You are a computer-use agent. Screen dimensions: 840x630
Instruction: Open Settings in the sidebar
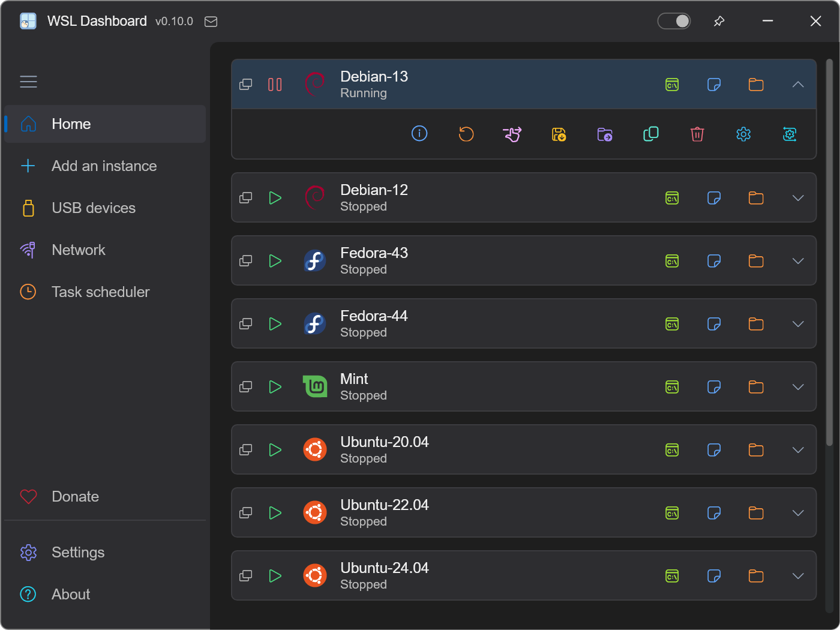click(105, 552)
